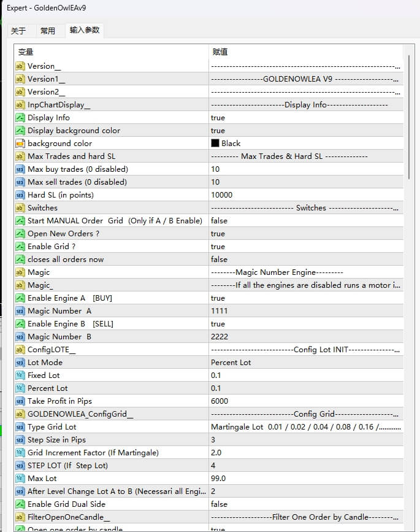The width and height of the screenshot is (420, 532).
Task: Toggle the Enable Grid ? value
Action: point(306,247)
